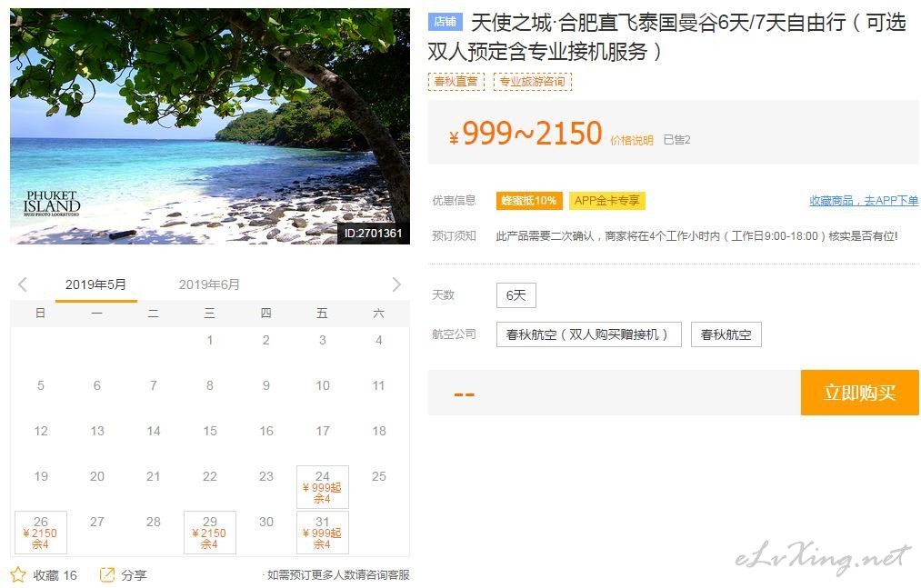Click the star favorite icon
This screenshot has width=921, height=588.
click(18, 574)
